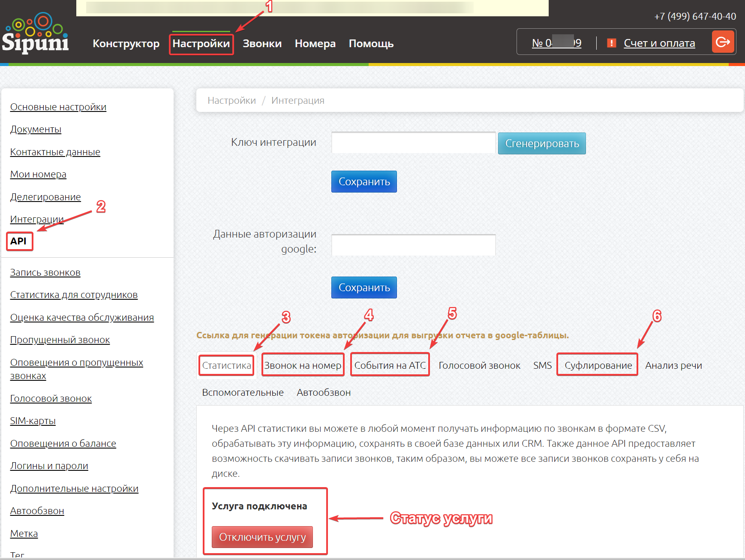Open the Номера menu
Image resolution: width=745 pixels, height=560 pixels.
315,44
